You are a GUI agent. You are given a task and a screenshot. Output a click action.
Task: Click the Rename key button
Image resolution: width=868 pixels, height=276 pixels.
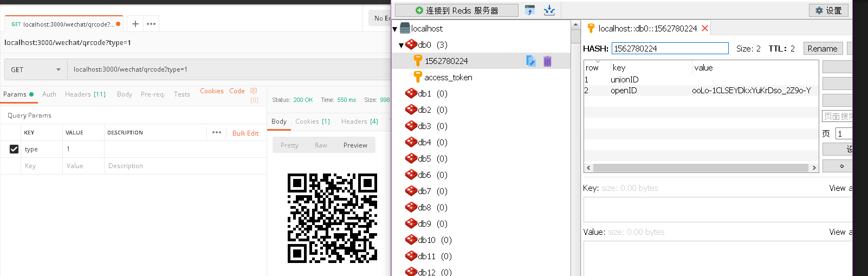(822, 48)
